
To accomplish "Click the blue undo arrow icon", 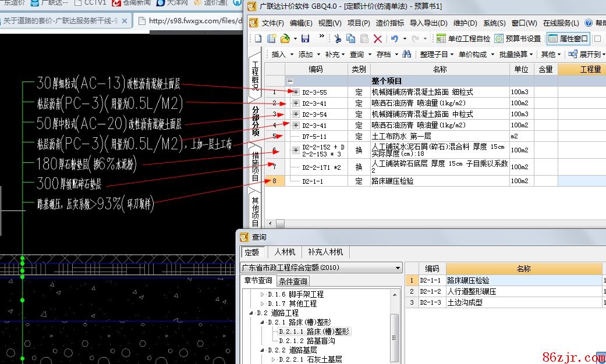I will point(395,38).
